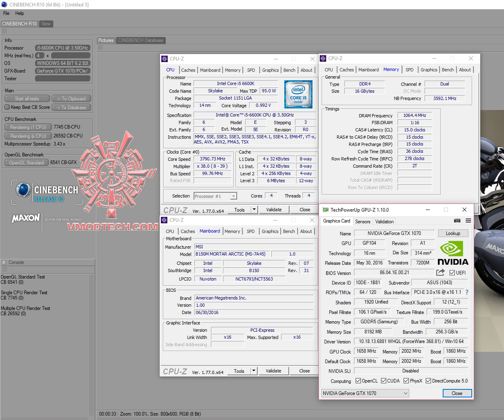The image size is (504, 420).
Task: Open Bench tab in CPU-Z Mainboard window
Action: click(289, 231)
